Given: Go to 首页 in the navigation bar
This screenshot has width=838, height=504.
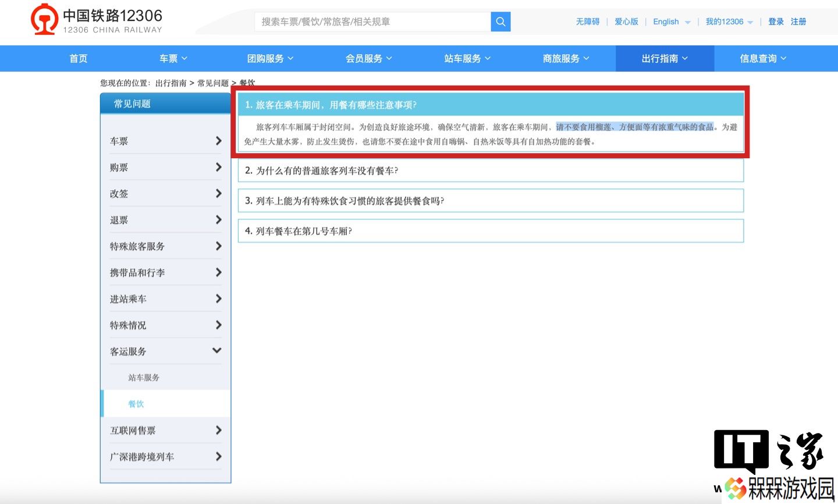Looking at the screenshot, I should (79, 59).
